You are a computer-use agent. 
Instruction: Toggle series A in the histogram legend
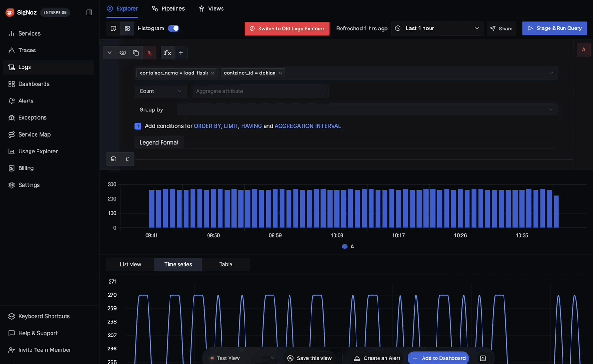click(x=348, y=247)
